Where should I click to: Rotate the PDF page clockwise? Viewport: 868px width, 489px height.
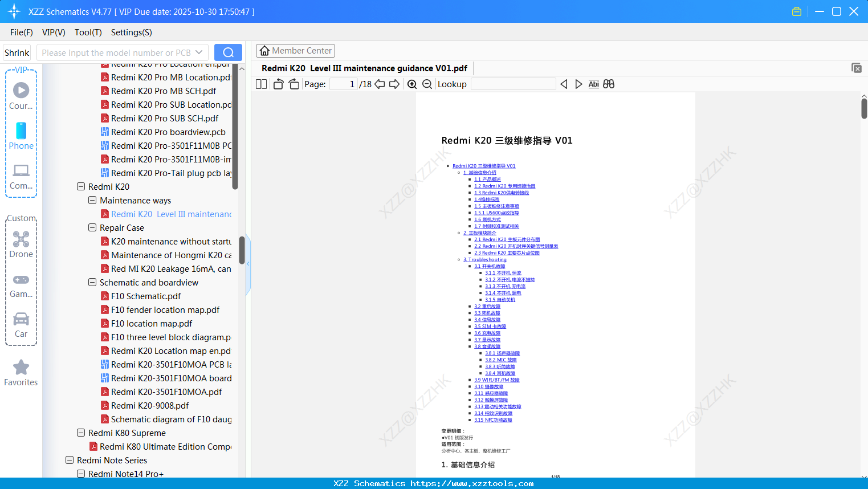294,84
